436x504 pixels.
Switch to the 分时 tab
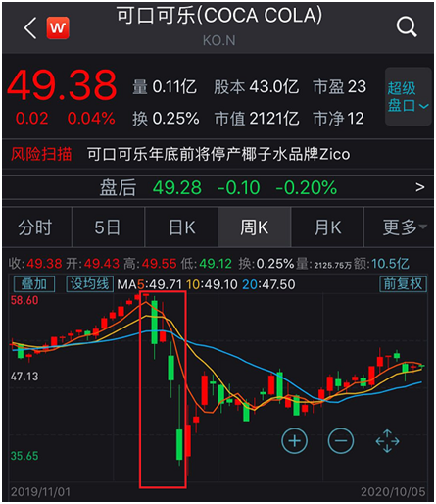(x=35, y=227)
